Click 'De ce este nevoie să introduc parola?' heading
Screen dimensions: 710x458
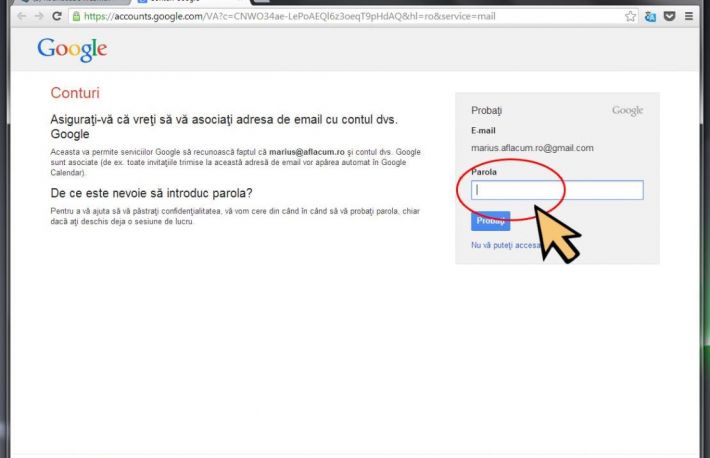(x=151, y=192)
